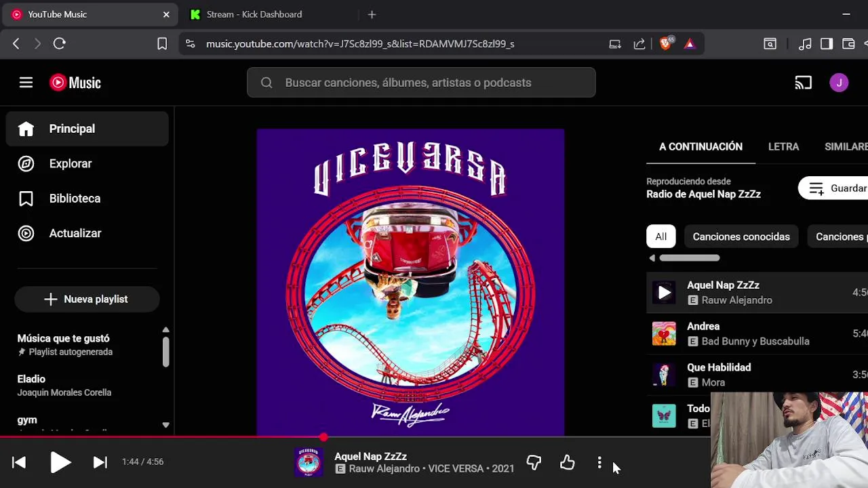View site information icon in address bar
The width and height of the screenshot is (868, 488).
191,43
